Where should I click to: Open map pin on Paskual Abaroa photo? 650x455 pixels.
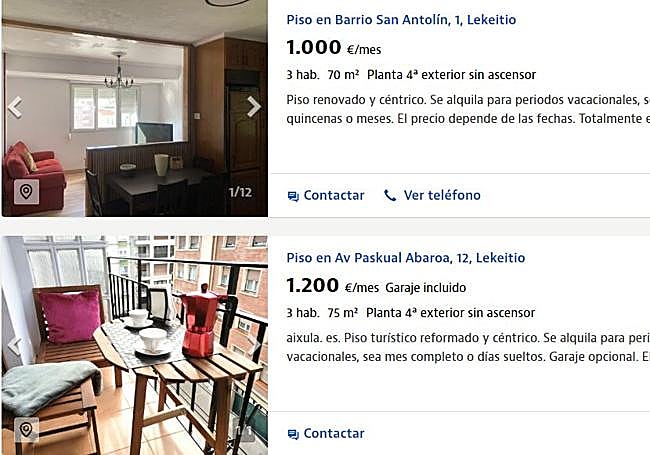point(26,429)
